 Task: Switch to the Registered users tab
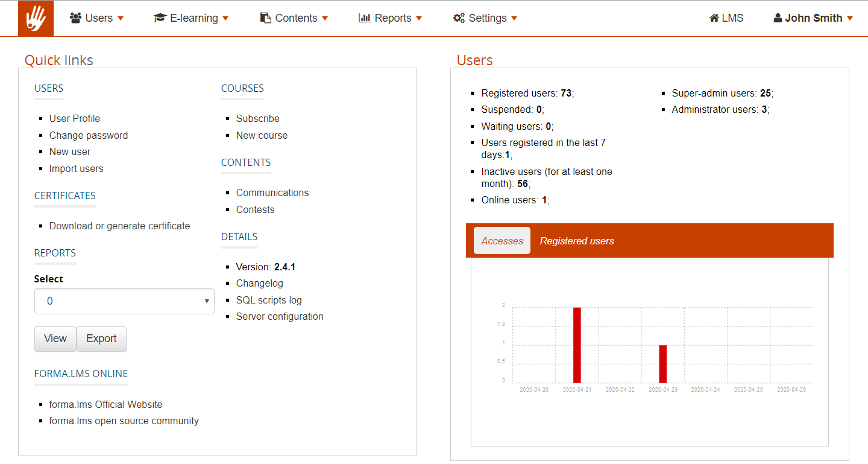pos(576,241)
